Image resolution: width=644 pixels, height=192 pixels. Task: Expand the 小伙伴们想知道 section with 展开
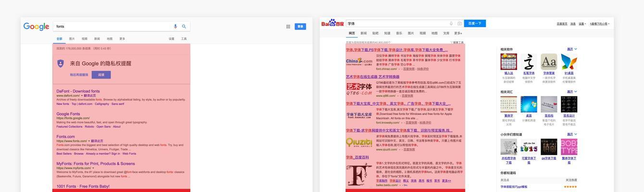[572, 134]
